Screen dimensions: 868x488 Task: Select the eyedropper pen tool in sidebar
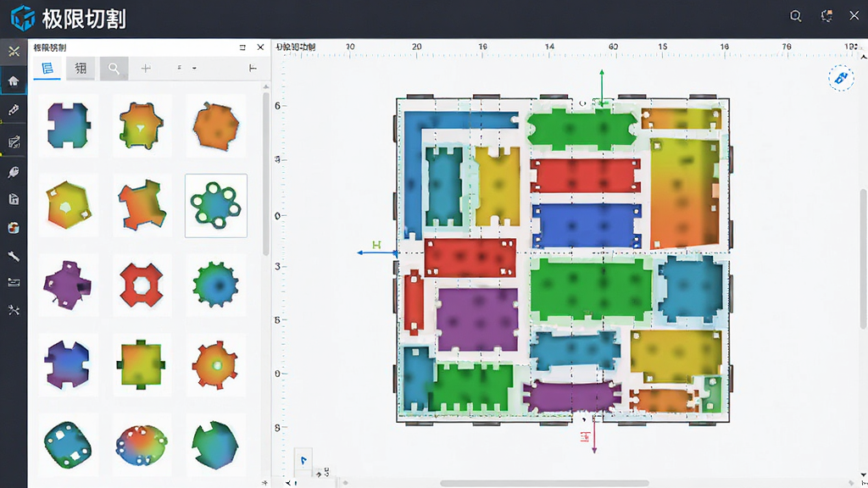14,109
